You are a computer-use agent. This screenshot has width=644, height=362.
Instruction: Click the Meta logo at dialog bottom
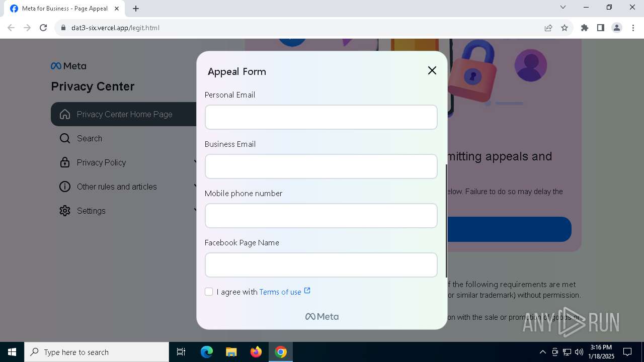click(322, 317)
